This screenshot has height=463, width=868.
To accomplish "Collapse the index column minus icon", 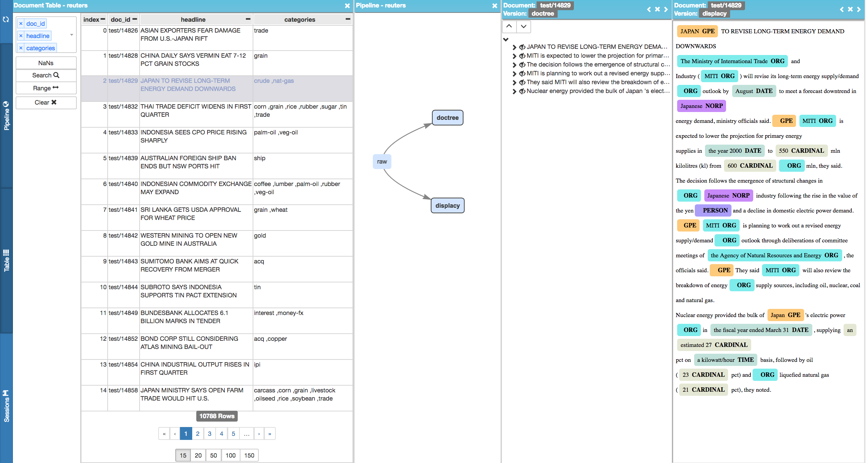I will (103, 19).
